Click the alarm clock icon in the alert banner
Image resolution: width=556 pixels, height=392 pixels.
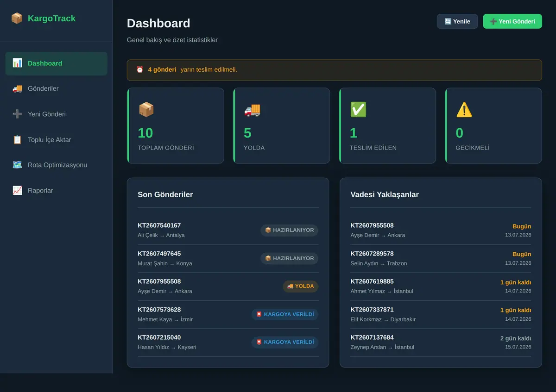point(139,70)
